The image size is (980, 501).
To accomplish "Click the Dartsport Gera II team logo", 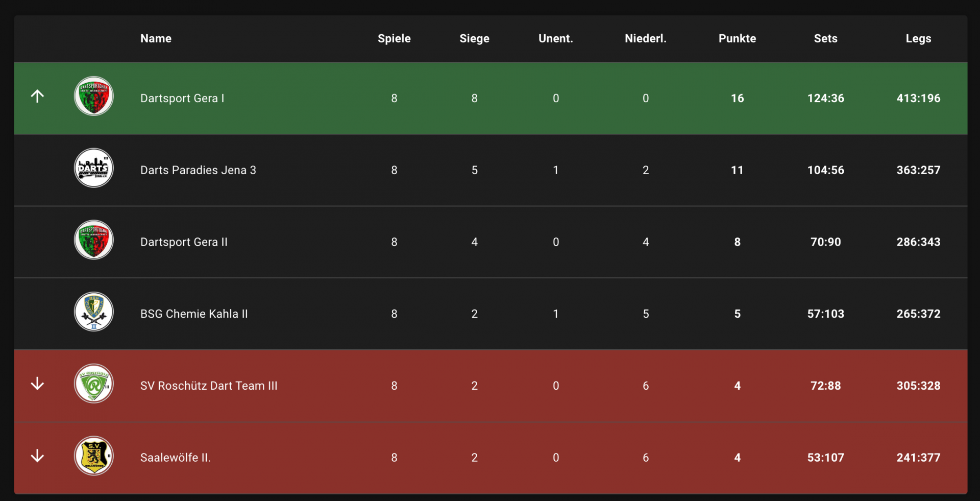I will (94, 240).
